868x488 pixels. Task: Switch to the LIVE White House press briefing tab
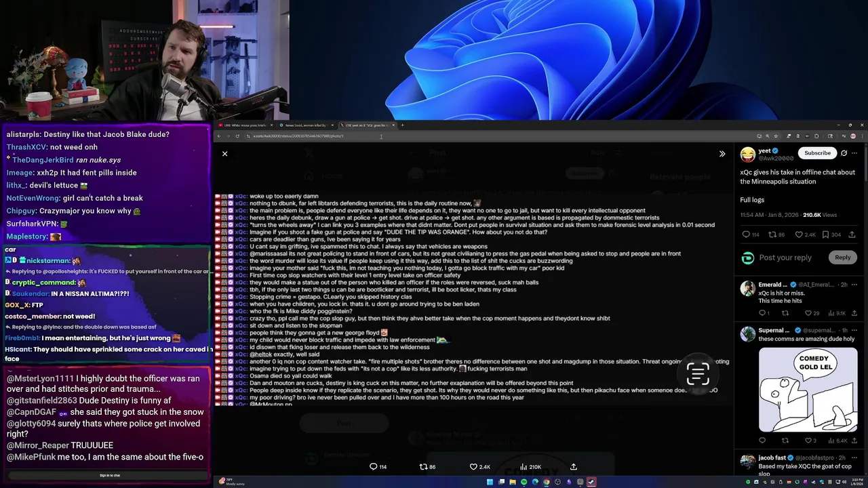tap(245, 125)
